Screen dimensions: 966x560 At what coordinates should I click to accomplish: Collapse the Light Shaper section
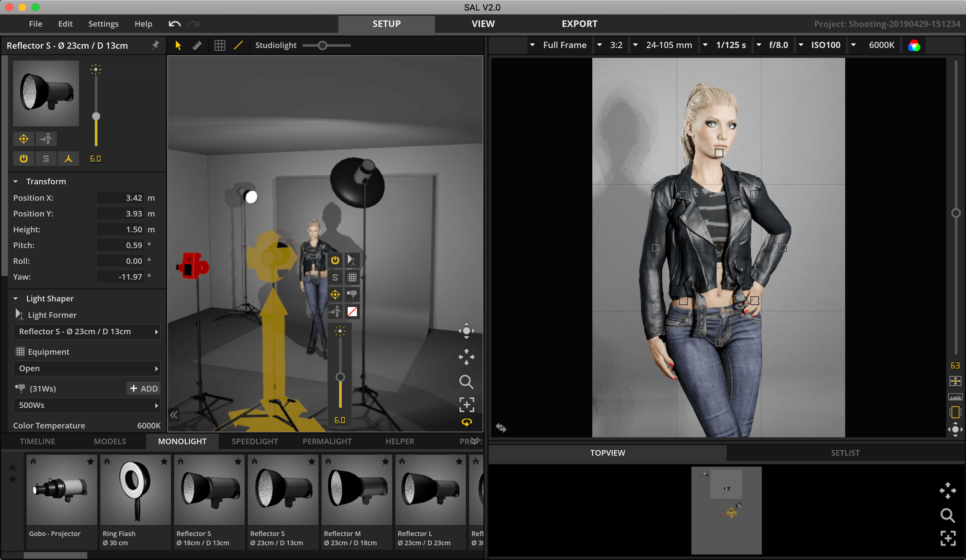pos(16,299)
